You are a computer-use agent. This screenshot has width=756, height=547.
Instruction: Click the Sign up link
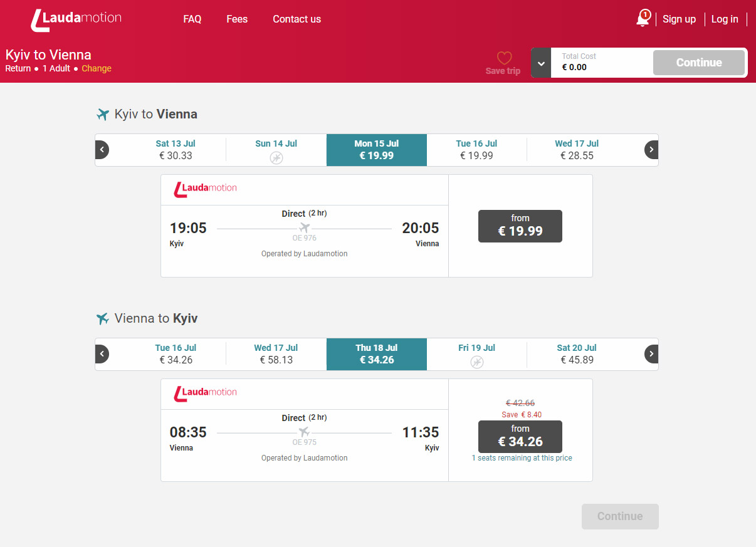click(679, 19)
